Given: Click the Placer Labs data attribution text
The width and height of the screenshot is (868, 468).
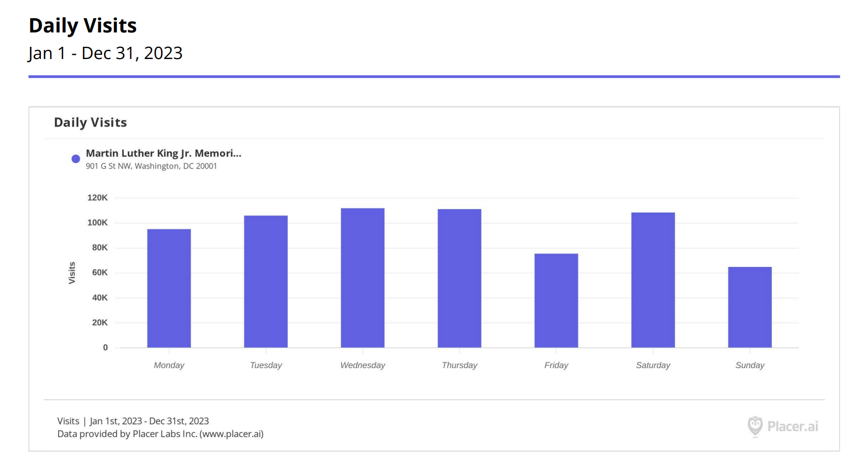Looking at the screenshot, I should pyautogui.click(x=160, y=434).
